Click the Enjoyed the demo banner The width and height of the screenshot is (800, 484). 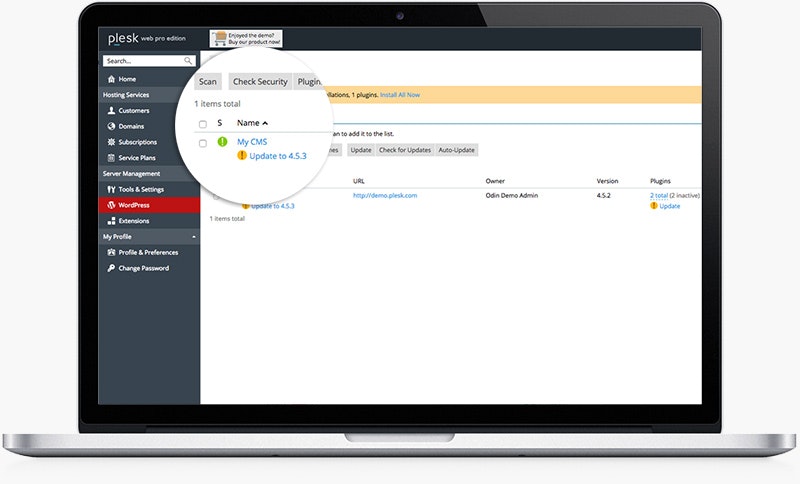click(246, 39)
